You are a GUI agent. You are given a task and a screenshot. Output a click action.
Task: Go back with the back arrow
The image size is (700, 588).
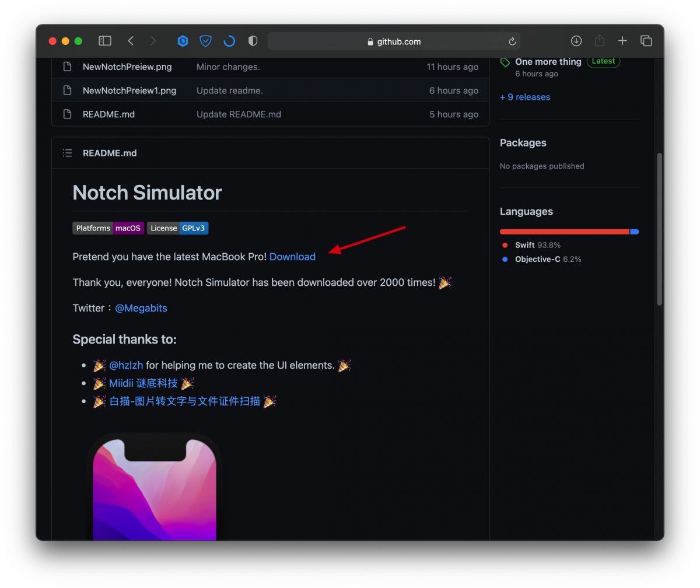click(x=131, y=41)
